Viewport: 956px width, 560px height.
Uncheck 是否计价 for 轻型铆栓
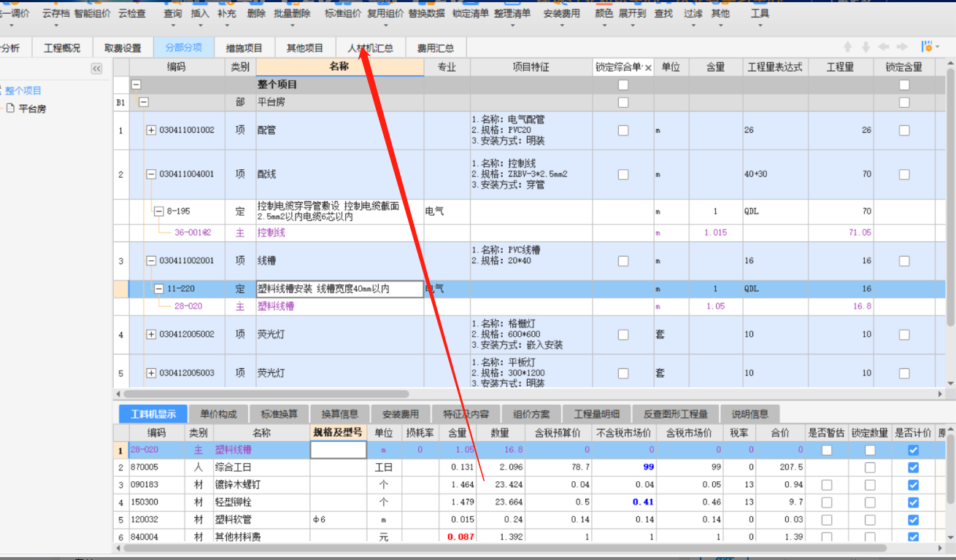point(913,502)
